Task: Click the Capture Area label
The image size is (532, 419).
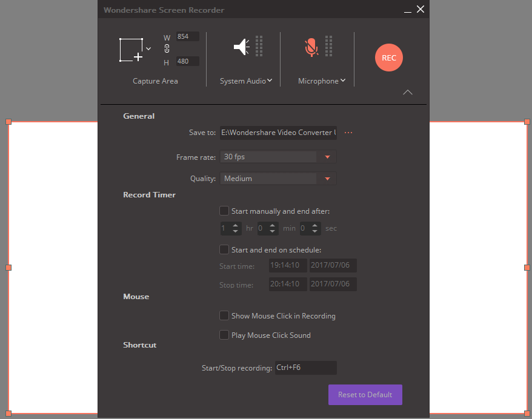Action: pos(155,81)
